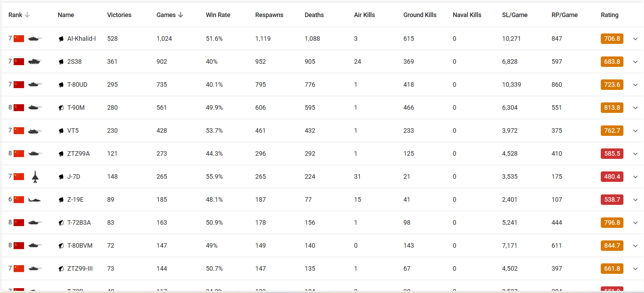Screen dimensions: 644x293
Task: Click the Rating column header
Action: (x=609, y=15)
